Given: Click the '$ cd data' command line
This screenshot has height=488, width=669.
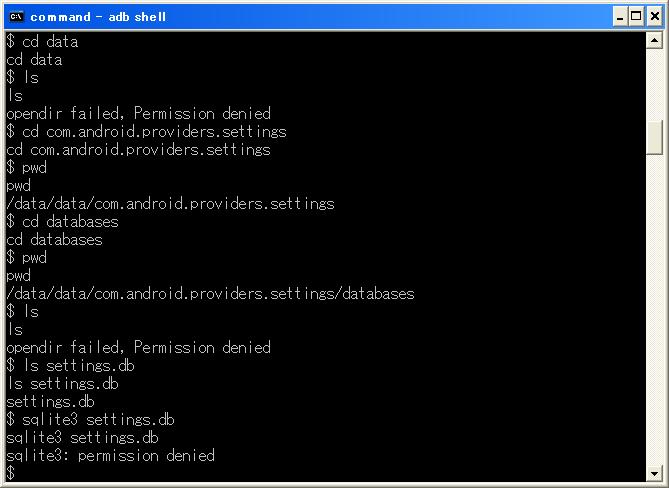Looking at the screenshot, I should [x=42, y=41].
